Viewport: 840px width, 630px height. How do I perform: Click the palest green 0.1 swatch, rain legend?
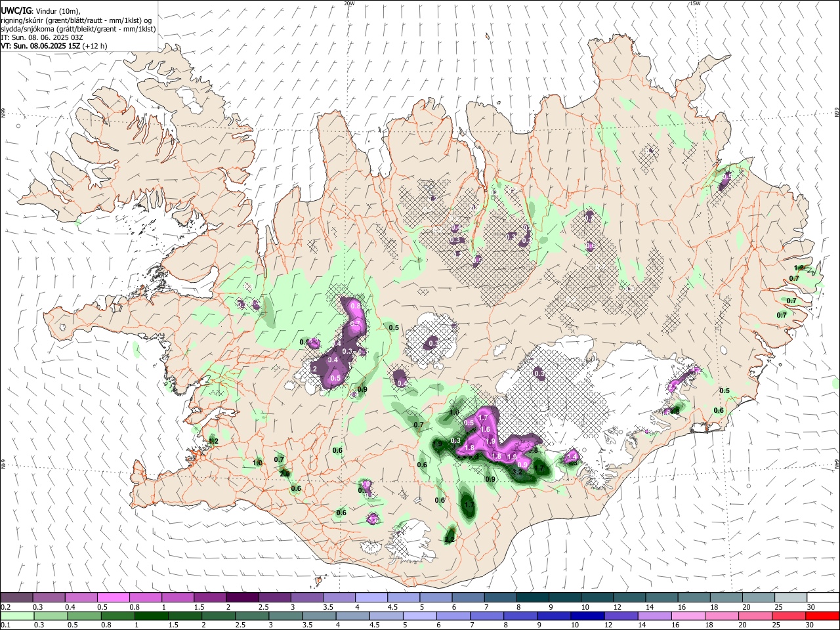pos(16,616)
